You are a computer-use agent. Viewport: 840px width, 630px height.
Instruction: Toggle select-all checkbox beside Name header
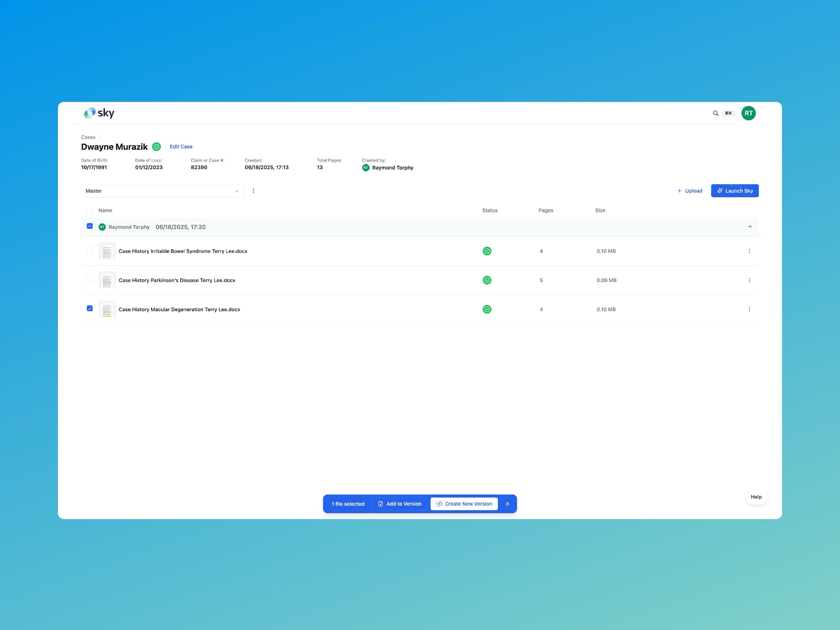click(90, 211)
